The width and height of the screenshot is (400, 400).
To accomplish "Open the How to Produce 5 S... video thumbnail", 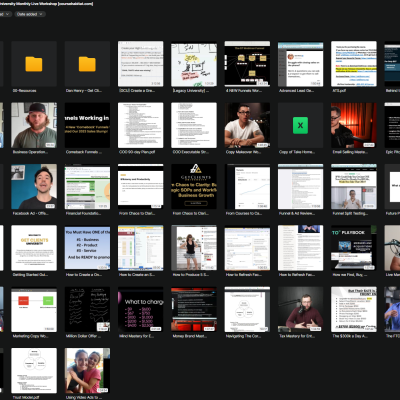I will point(194,248).
